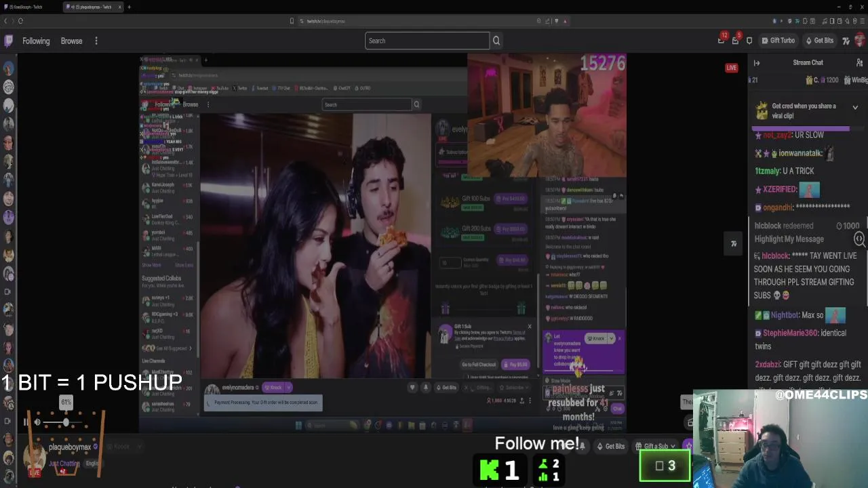The height and width of the screenshot is (488, 868).
Task: Mute the stream volume speaker icon
Action: [x=37, y=422]
